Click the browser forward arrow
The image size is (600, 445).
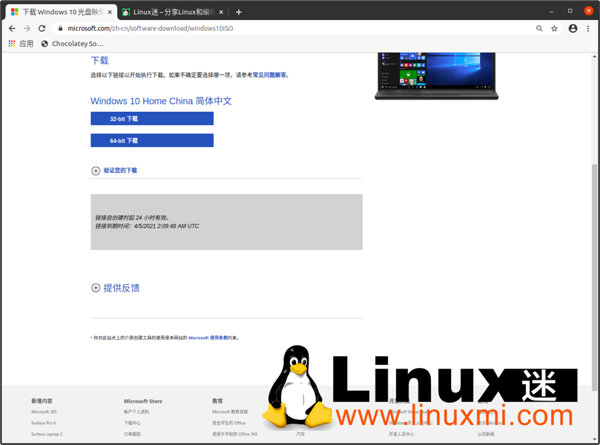point(27,28)
